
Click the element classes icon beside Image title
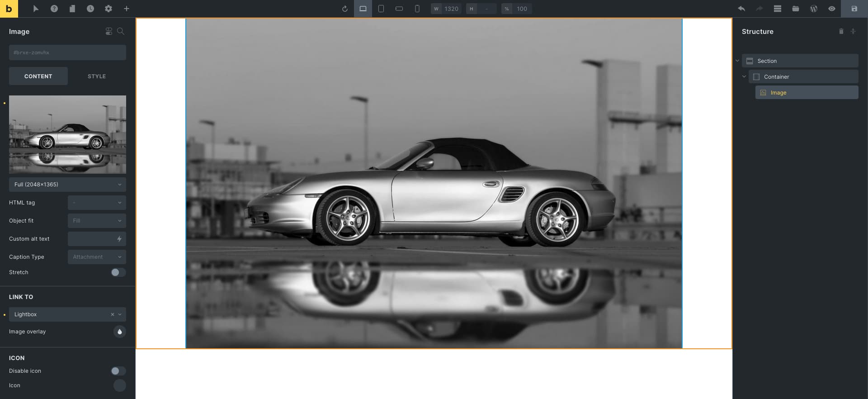pos(108,31)
